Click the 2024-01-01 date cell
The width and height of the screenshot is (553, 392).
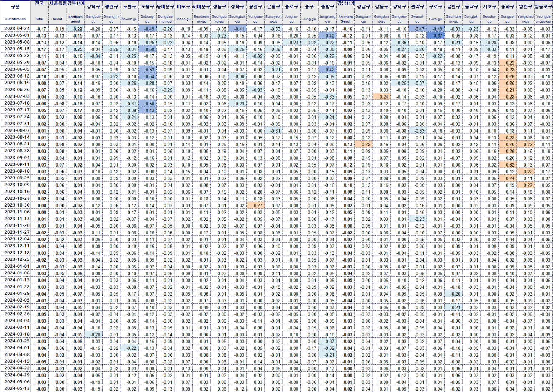click(x=17, y=266)
